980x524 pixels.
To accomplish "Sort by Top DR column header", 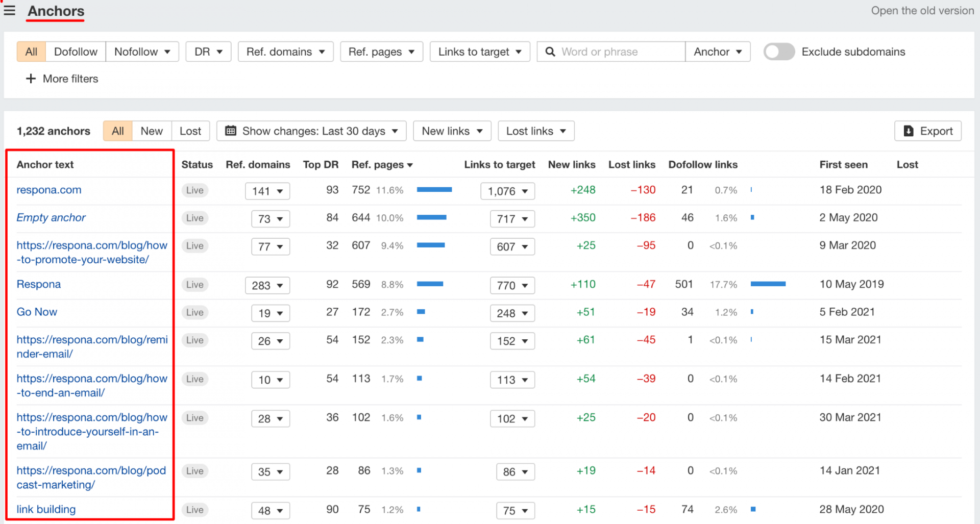I will pos(321,164).
